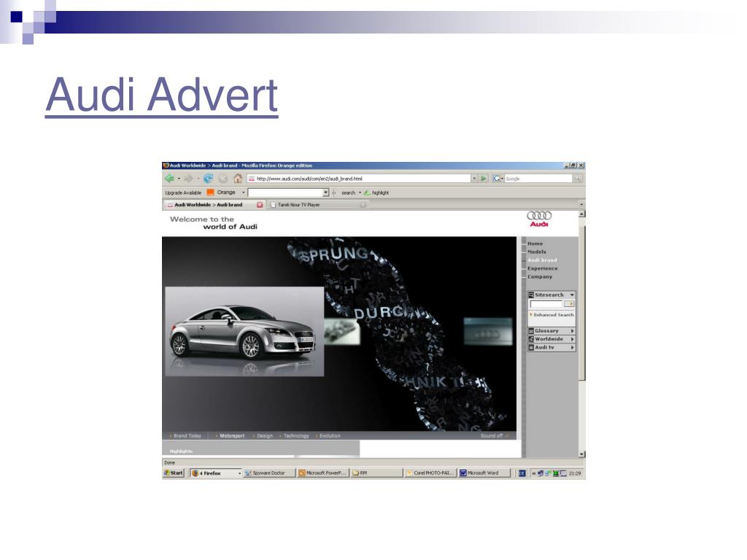This screenshot has width=747, height=560.
Task: Click the Google search input field
Action: pyautogui.click(x=538, y=179)
